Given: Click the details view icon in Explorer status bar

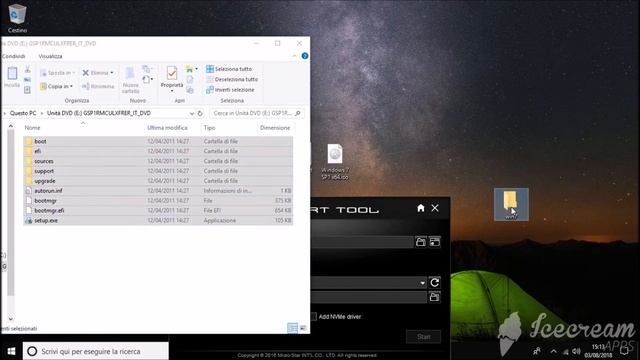Looking at the screenshot, I should [x=292, y=328].
